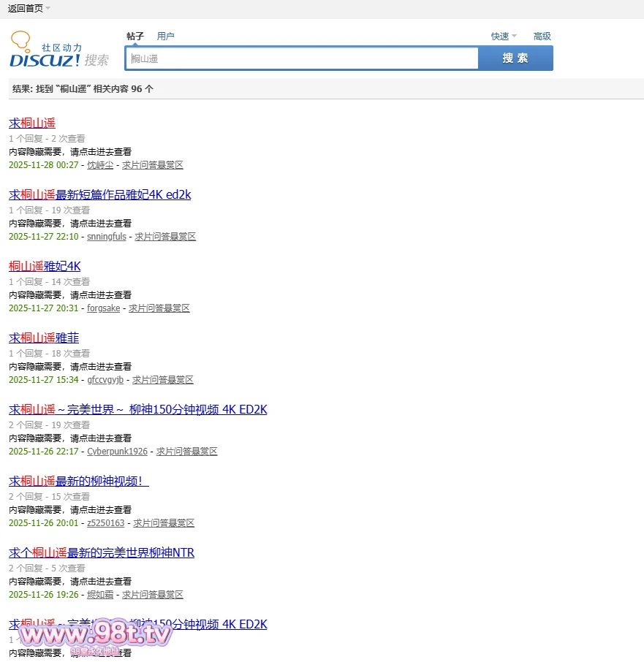Open the result titled 桐山遥雅妃4K
This screenshot has width=644, height=662.
coord(45,266)
